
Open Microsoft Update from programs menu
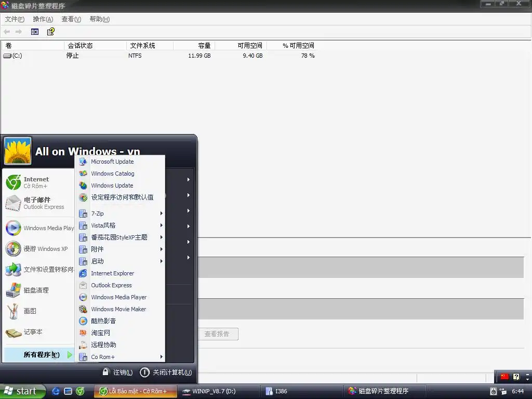coord(120,162)
